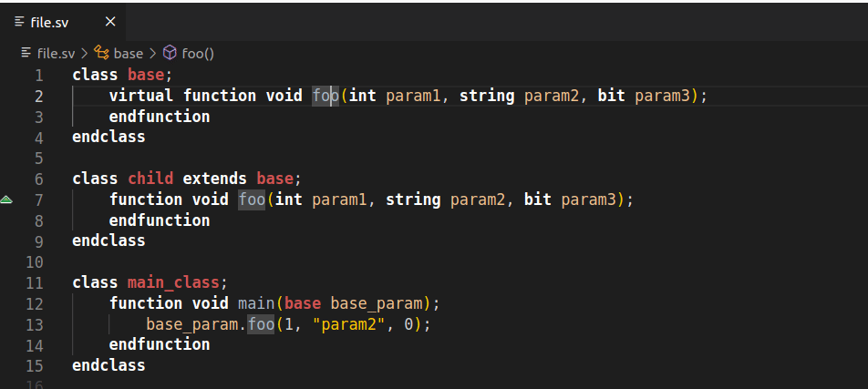
Task: Click the child class name on line 6
Action: click(x=150, y=179)
